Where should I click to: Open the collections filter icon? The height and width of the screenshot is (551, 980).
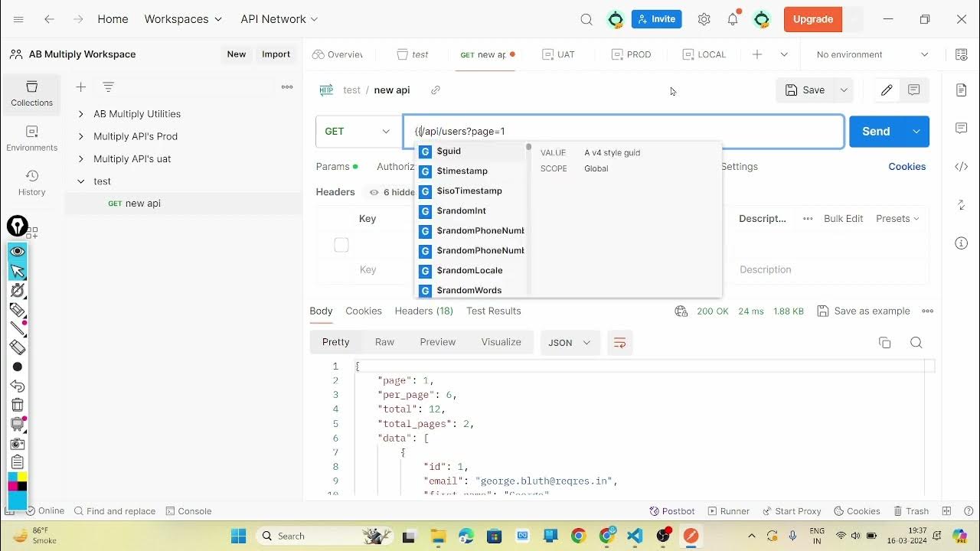point(109,87)
